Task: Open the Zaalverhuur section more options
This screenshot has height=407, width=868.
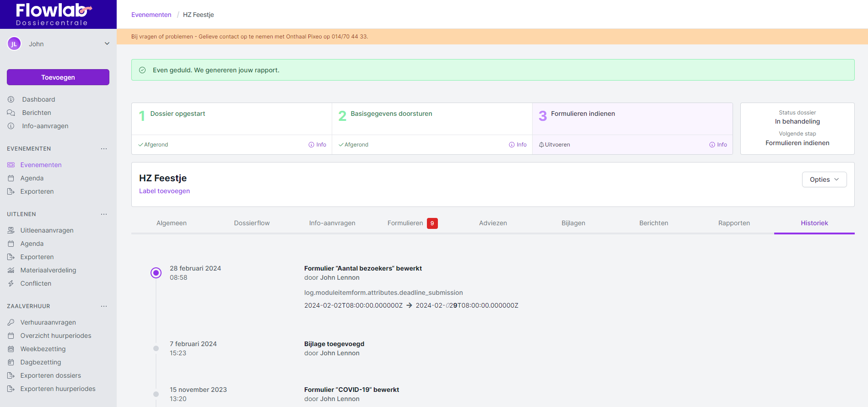Action: [x=104, y=306]
